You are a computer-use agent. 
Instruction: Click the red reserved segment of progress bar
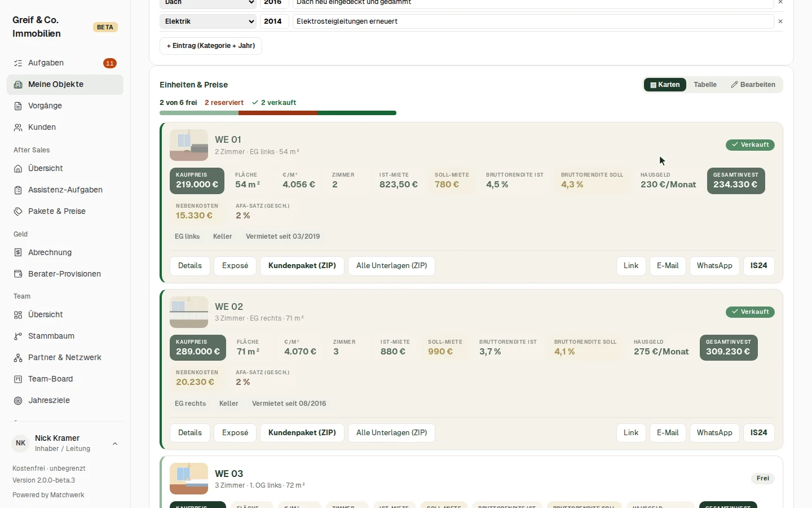(278, 113)
